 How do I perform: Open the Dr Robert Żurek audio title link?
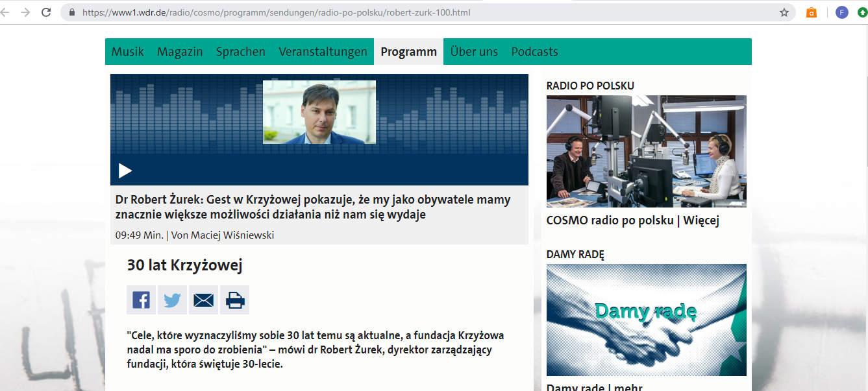pos(313,207)
